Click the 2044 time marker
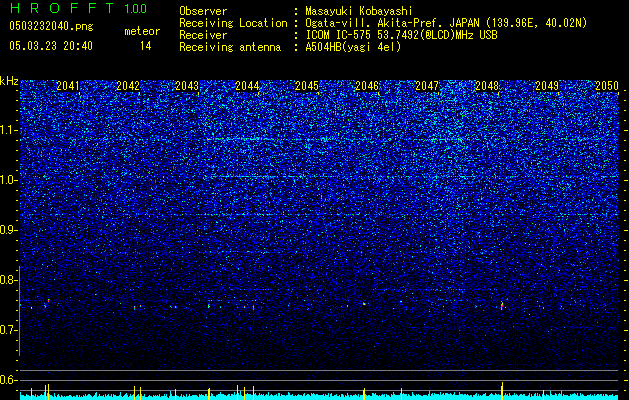 click(x=247, y=86)
